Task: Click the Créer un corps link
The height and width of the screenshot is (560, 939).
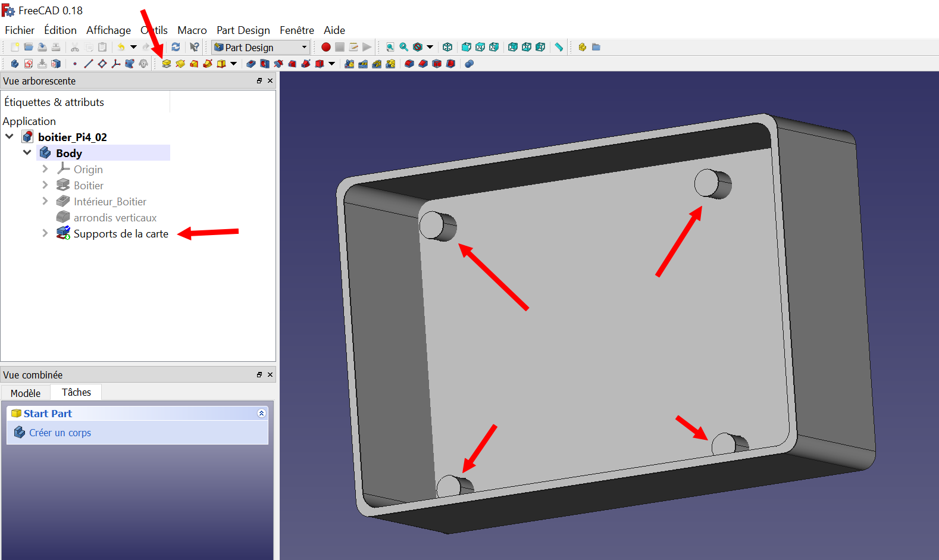Action: click(x=60, y=433)
